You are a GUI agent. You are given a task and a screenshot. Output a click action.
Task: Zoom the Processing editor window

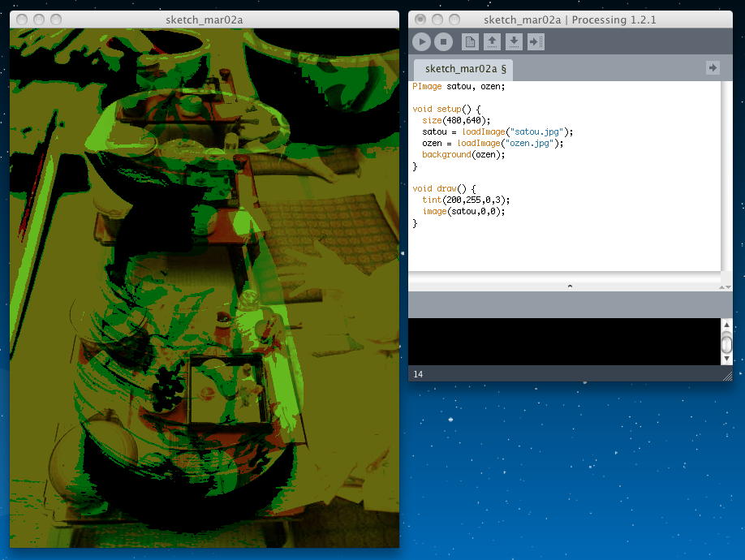(x=454, y=19)
